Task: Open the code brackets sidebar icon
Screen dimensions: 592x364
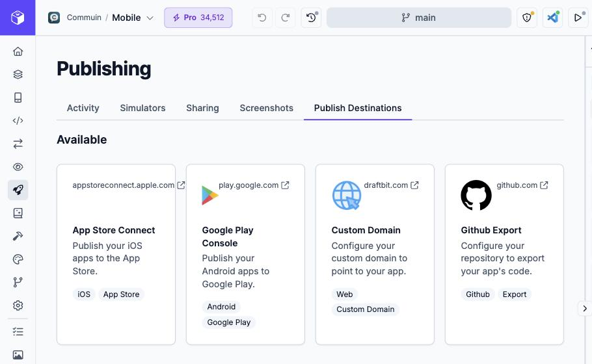Action: (x=18, y=121)
